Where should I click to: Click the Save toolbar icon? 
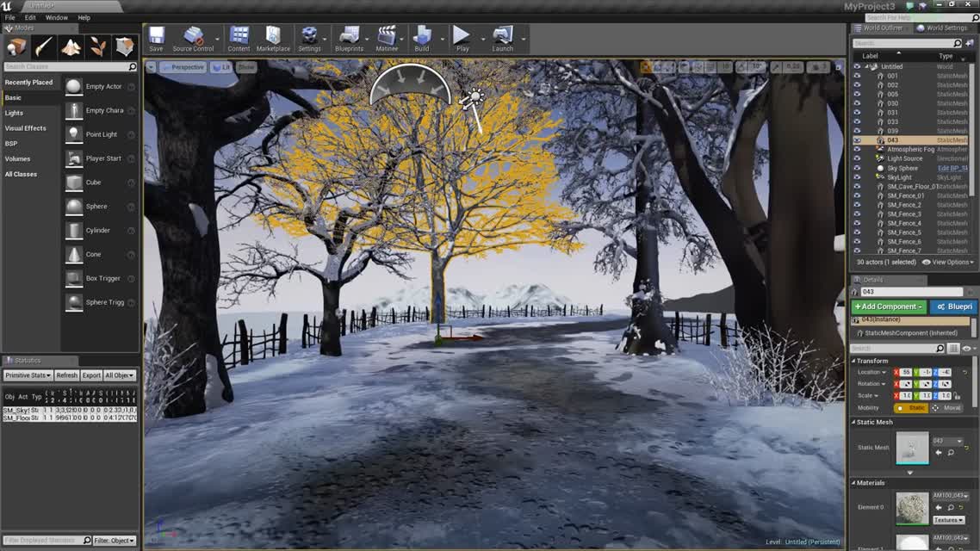click(156, 39)
